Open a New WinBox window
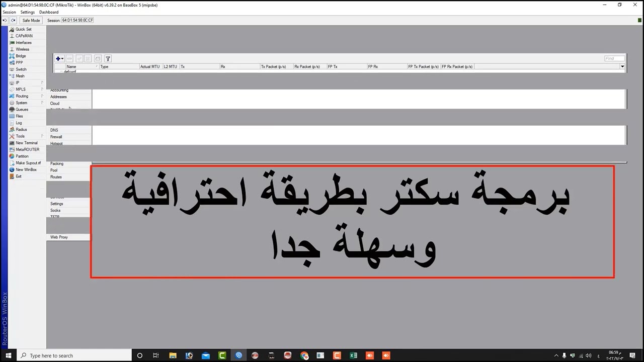 coord(26,169)
